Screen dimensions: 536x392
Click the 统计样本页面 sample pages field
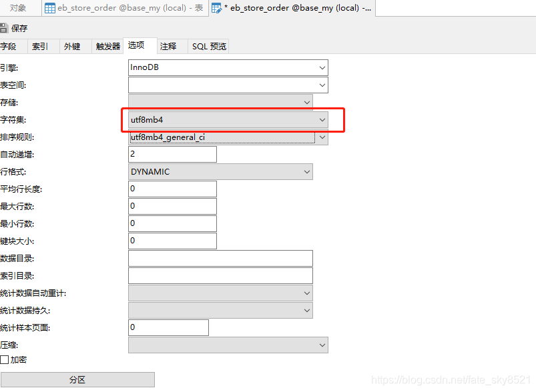(x=168, y=328)
